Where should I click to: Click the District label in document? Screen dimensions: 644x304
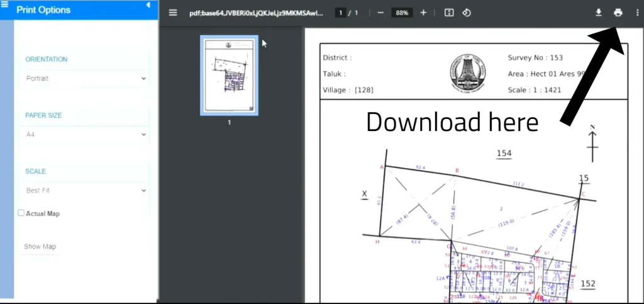[337, 58]
